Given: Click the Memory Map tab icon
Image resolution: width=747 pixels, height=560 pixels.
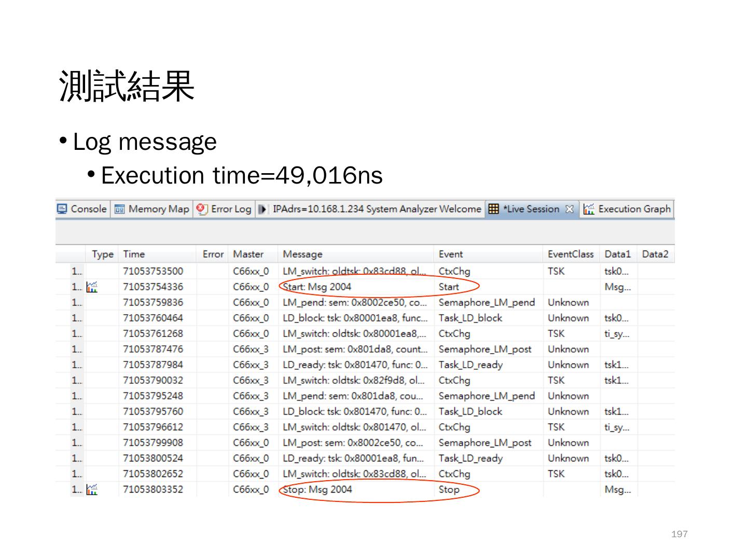Looking at the screenshot, I should point(119,209).
